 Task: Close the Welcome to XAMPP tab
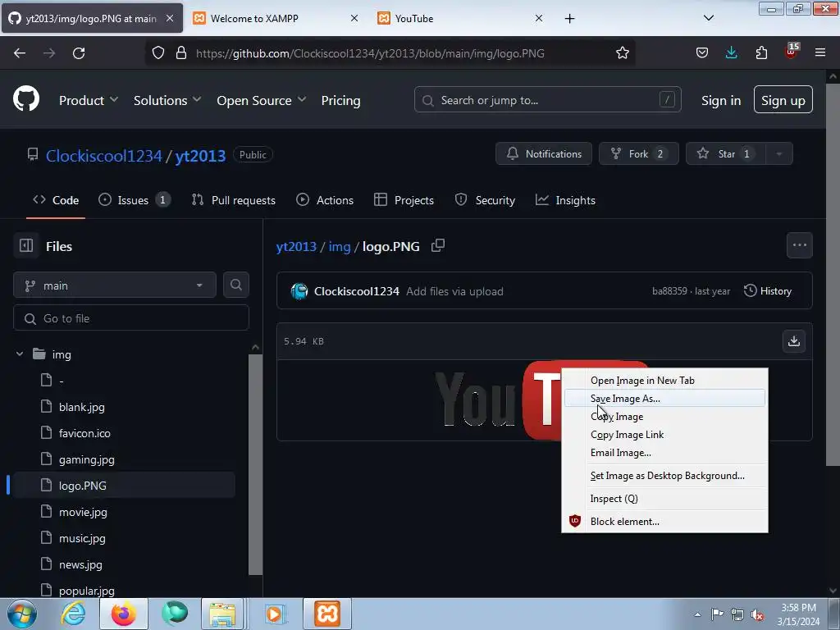click(x=354, y=18)
